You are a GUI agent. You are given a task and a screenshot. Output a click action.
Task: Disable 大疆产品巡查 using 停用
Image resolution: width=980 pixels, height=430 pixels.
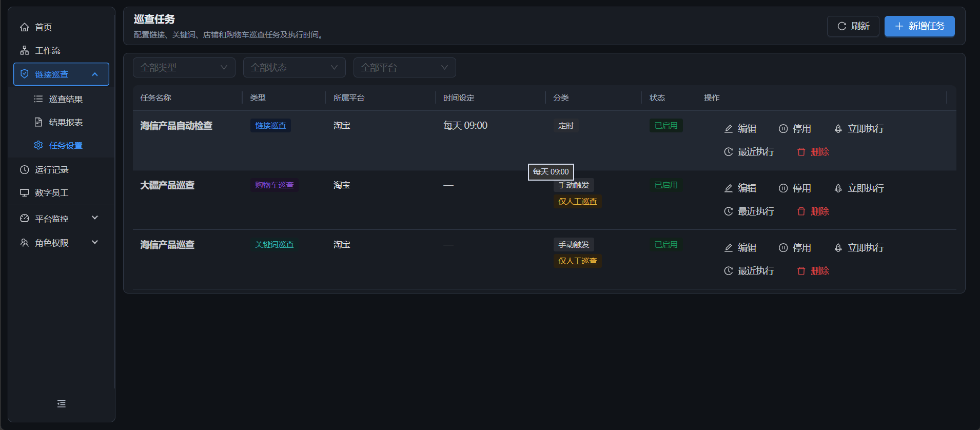click(x=795, y=188)
